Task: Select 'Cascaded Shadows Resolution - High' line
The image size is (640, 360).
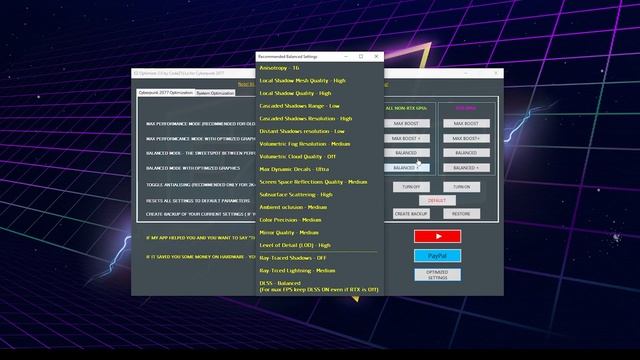Action: [305, 118]
